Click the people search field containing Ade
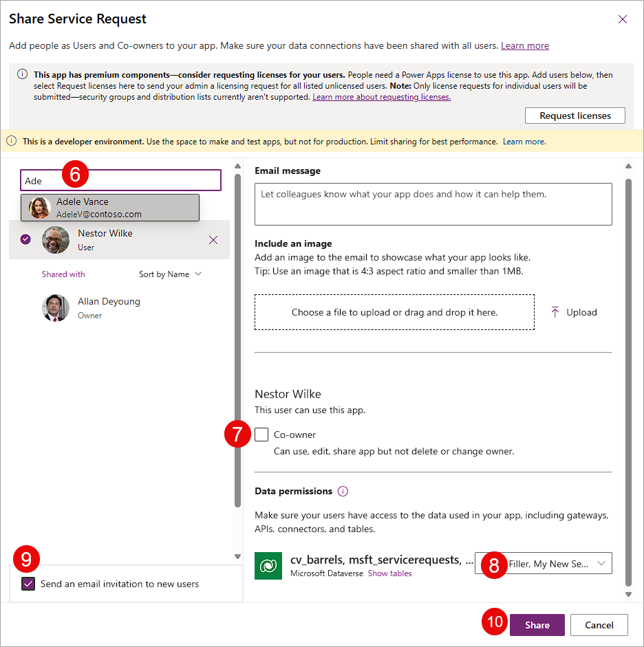Image resolution: width=644 pixels, height=647 pixels. 121,180
